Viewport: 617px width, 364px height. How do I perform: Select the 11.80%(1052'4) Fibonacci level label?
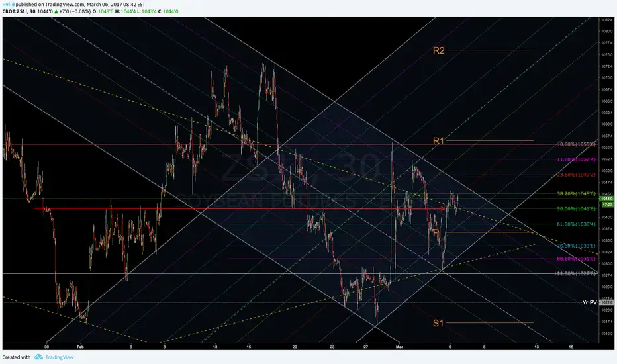pyautogui.click(x=577, y=159)
